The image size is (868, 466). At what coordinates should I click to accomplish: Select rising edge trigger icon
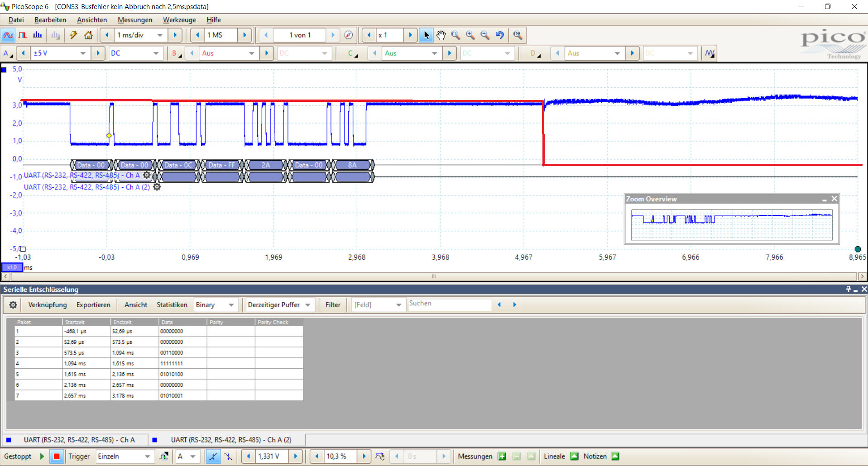click(x=213, y=456)
